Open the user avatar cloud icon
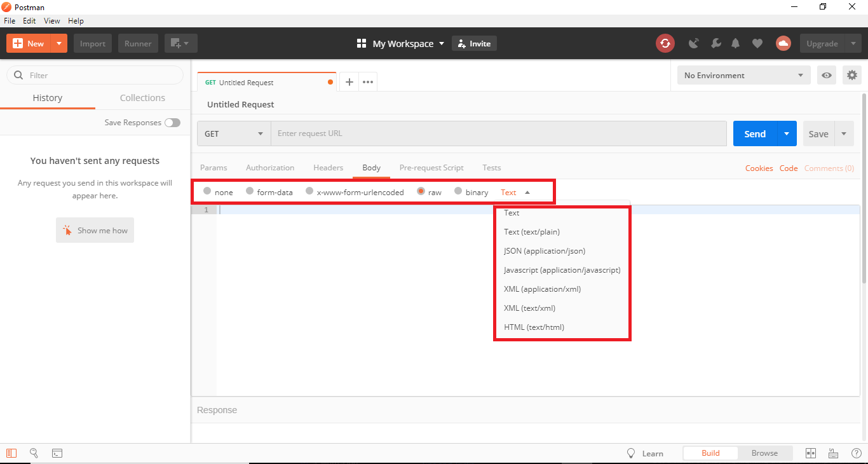This screenshot has height=464, width=868. (783, 43)
